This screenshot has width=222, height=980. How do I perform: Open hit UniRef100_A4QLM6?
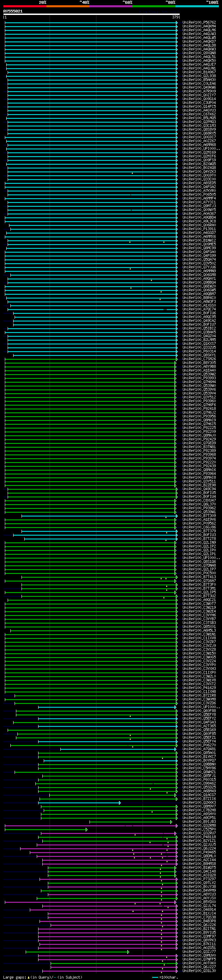(199, 30)
